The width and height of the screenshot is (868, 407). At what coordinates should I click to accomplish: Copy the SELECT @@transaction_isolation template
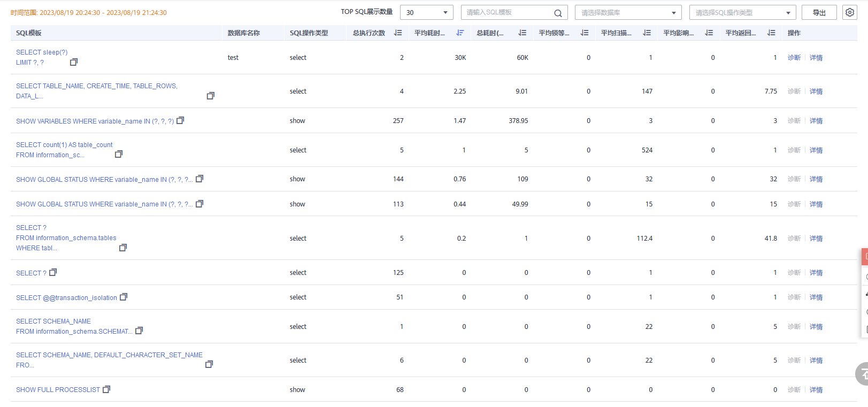[x=124, y=297]
